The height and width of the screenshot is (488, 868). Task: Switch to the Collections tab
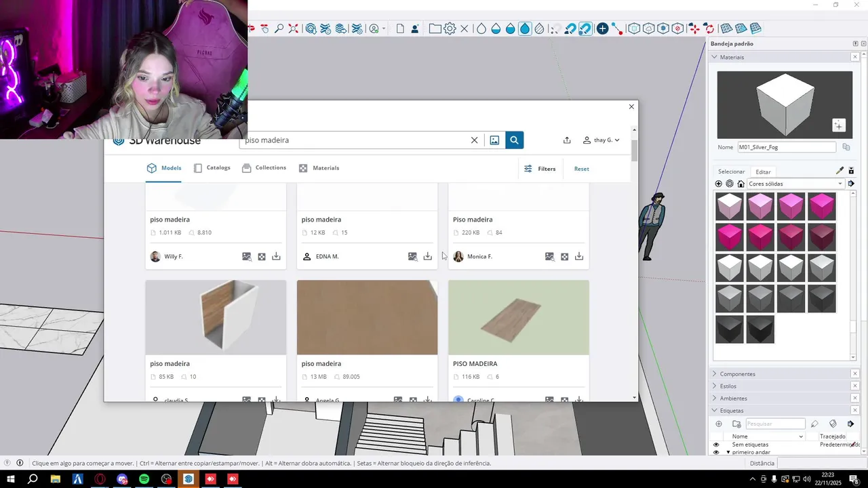coord(264,168)
